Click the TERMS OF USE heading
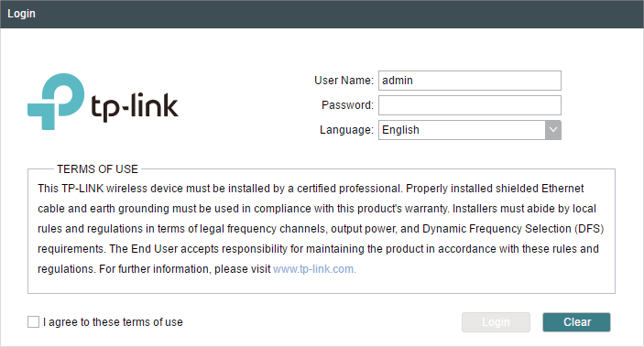 coord(97,169)
